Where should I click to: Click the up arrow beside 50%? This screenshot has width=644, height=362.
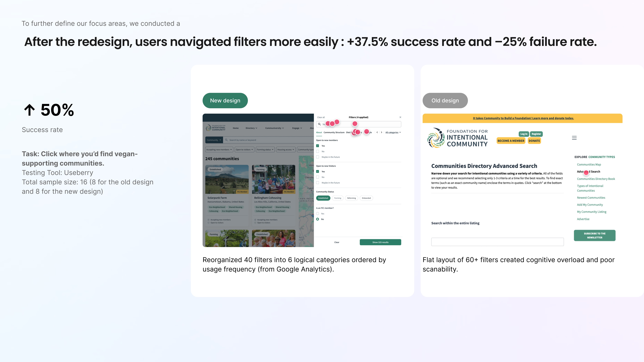(x=30, y=110)
